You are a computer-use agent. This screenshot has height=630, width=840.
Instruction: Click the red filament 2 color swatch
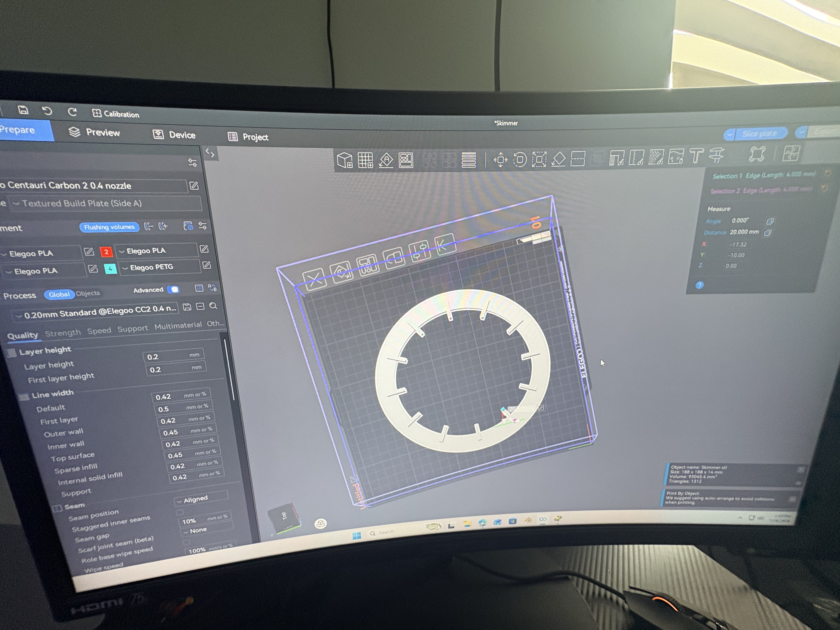point(106,251)
